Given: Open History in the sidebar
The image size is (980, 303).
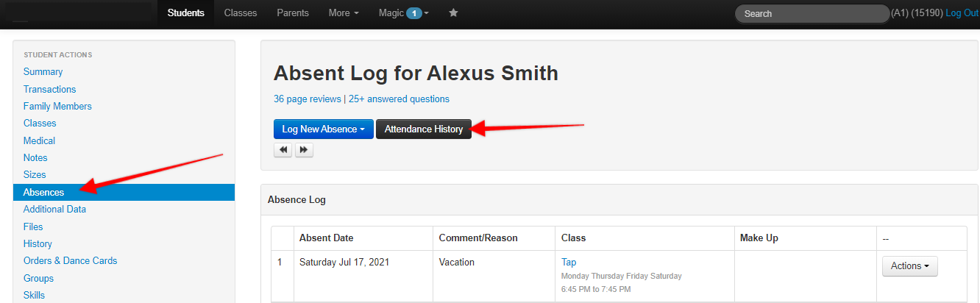Looking at the screenshot, I should click(38, 243).
